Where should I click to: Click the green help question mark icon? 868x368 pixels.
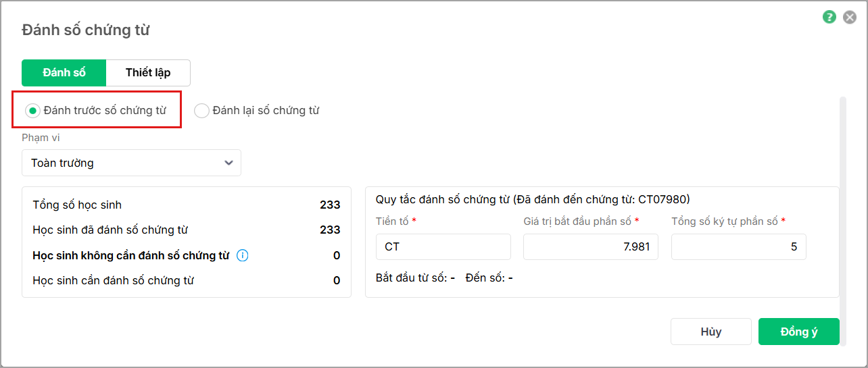point(829,18)
